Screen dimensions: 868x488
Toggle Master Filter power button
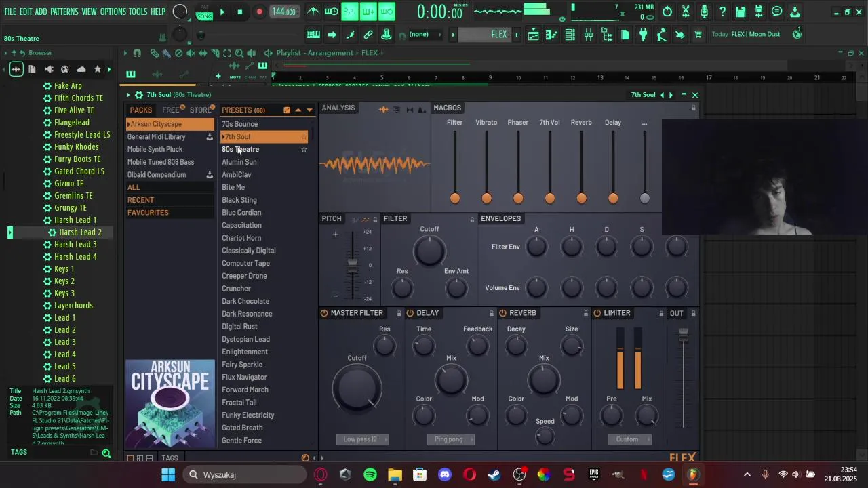(x=324, y=313)
